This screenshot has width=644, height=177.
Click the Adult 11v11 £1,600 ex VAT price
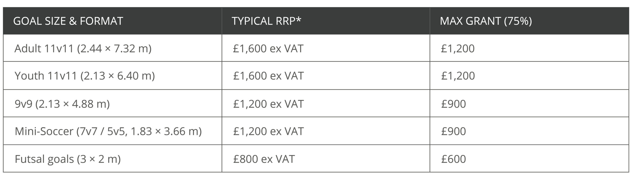268,49
